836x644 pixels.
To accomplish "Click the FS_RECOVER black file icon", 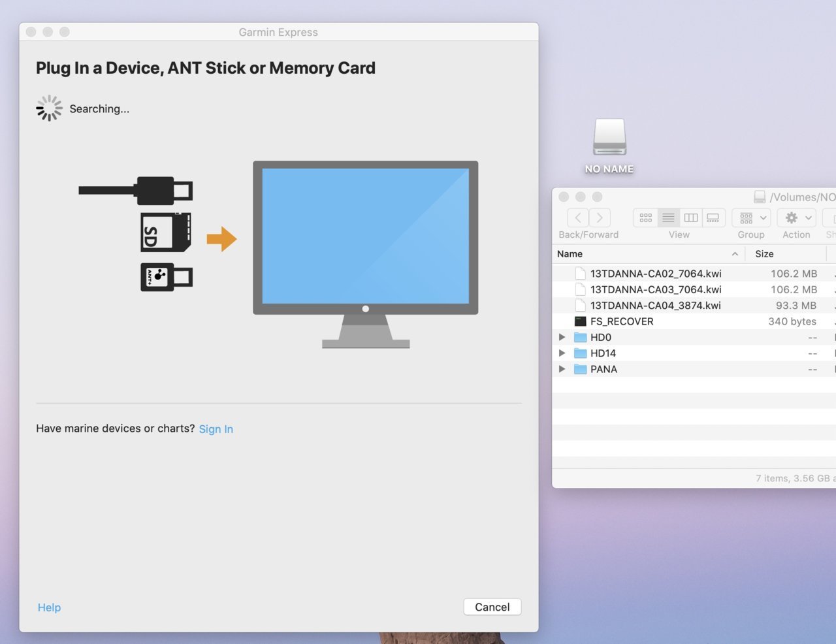I will tap(580, 321).
